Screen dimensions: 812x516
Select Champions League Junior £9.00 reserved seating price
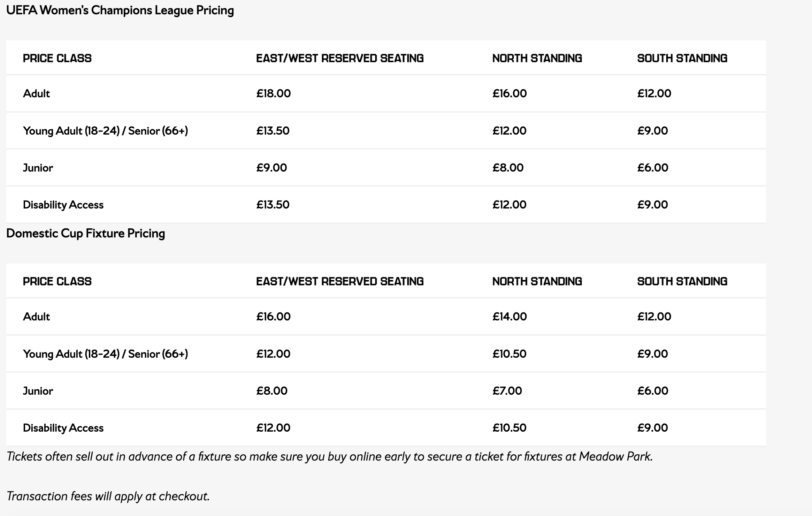271,168
